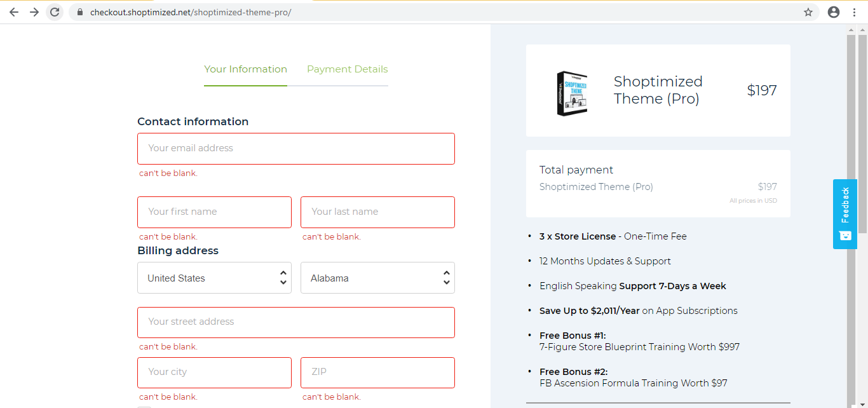
Task: Open the Alabama state dropdown
Action: (x=377, y=278)
